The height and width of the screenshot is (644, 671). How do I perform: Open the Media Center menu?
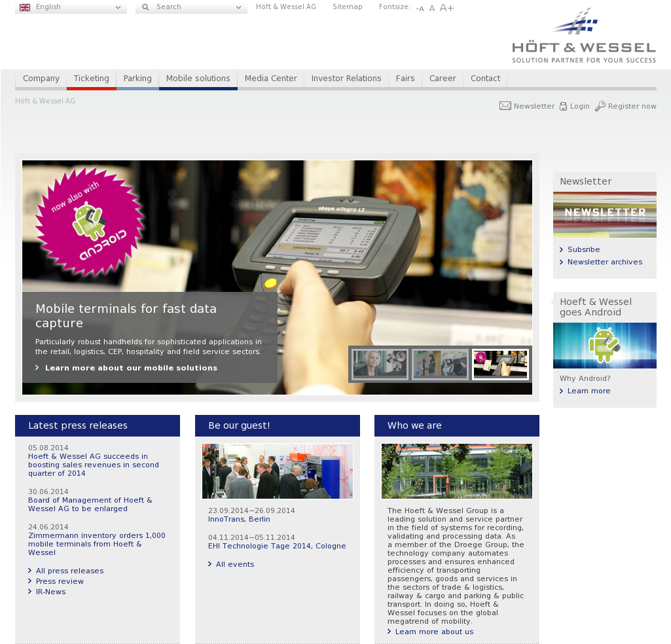[271, 79]
